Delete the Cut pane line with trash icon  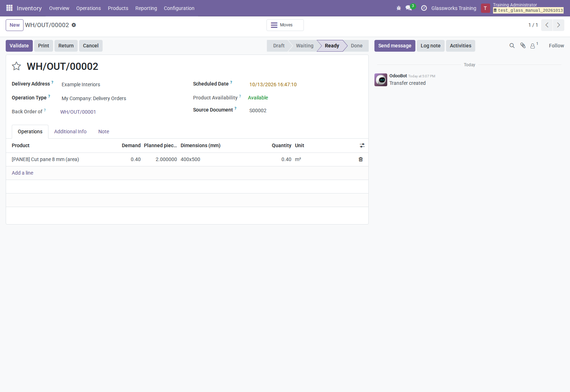coord(361,159)
